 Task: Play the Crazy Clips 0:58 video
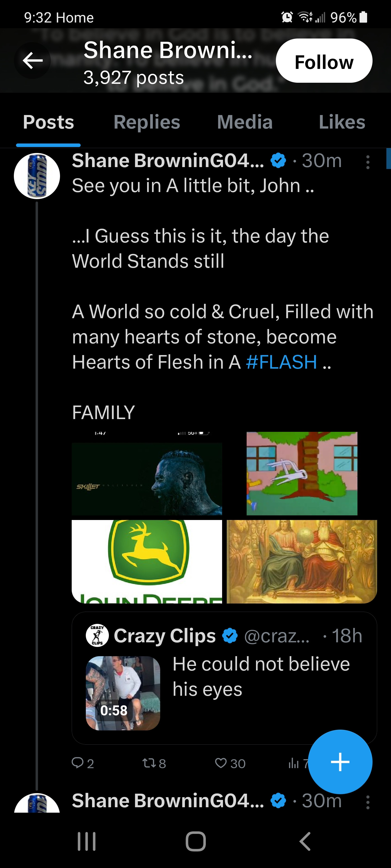[x=123, y=693]
